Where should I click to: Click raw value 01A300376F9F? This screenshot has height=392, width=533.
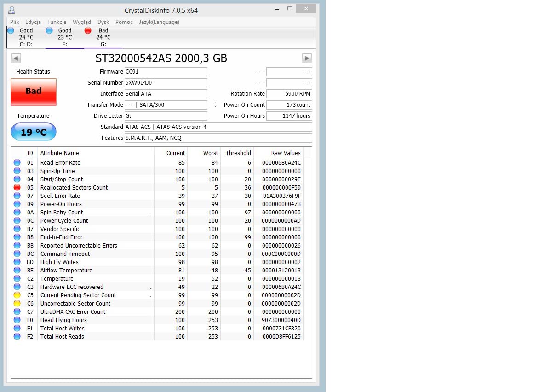[282, 196]
